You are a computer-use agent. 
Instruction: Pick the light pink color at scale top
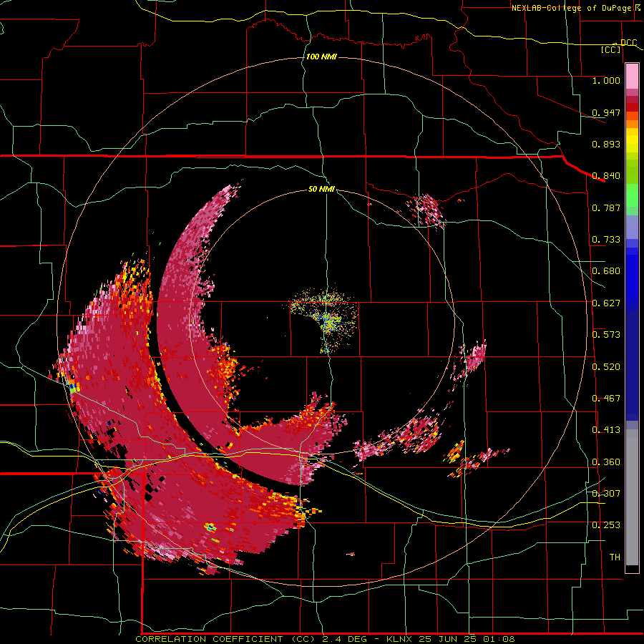pyautogui.click(x=632, y=76)
